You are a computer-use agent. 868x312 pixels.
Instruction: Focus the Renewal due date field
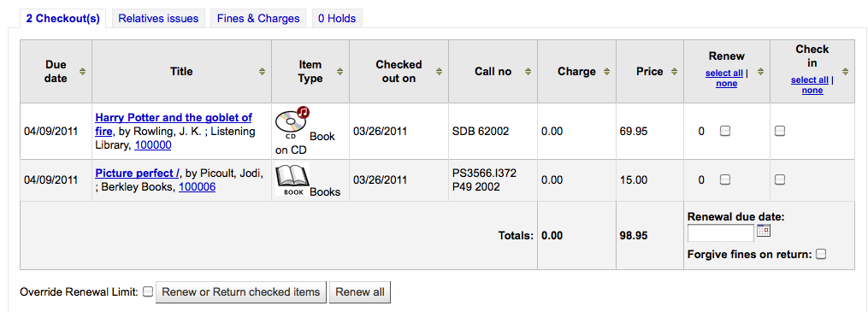pyautogui.click(x=720, y=233)
